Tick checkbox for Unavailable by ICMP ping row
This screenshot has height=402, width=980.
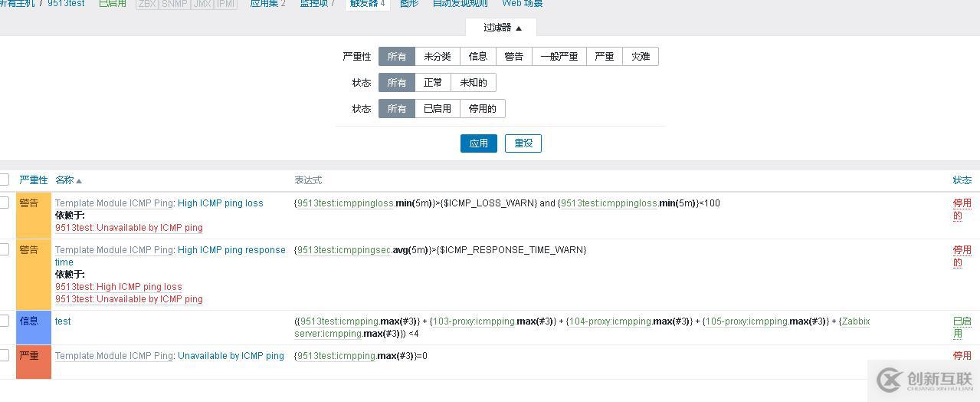[x=4, y=355]
